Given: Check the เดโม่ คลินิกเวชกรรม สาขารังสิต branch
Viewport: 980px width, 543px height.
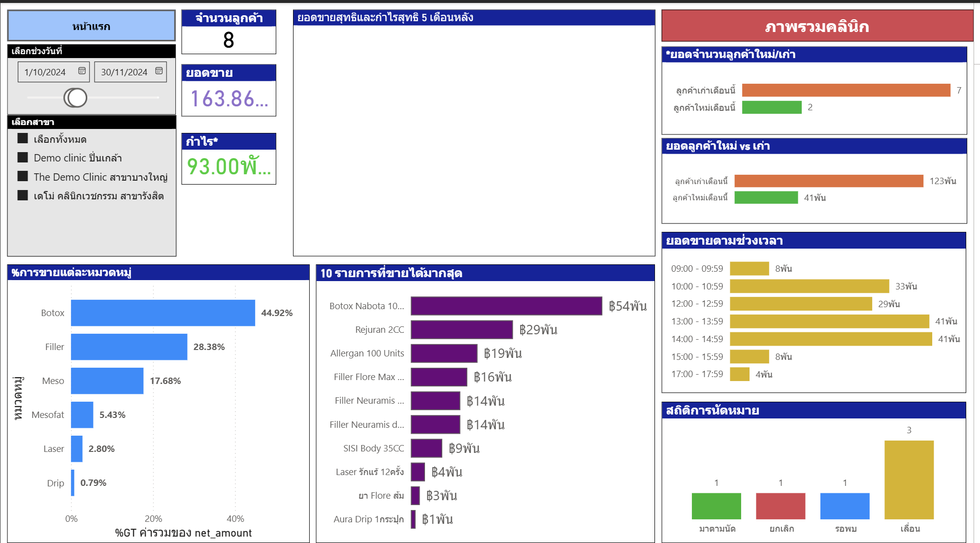Looking at the screenshot, I should pos(23,196).
